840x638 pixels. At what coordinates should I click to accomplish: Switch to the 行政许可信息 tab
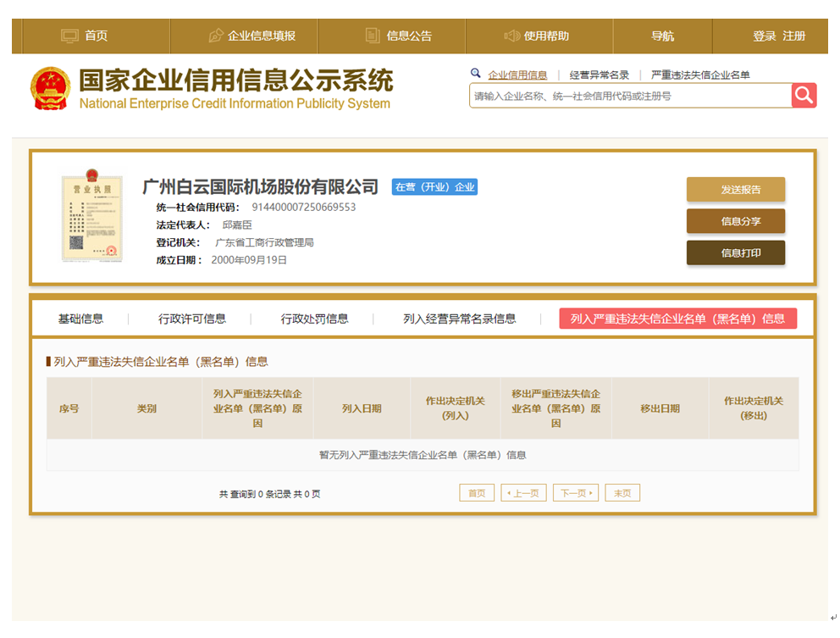191,319
